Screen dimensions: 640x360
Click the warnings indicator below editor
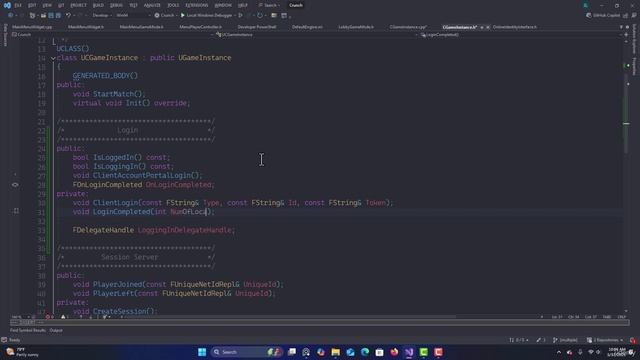pos(63,317)
